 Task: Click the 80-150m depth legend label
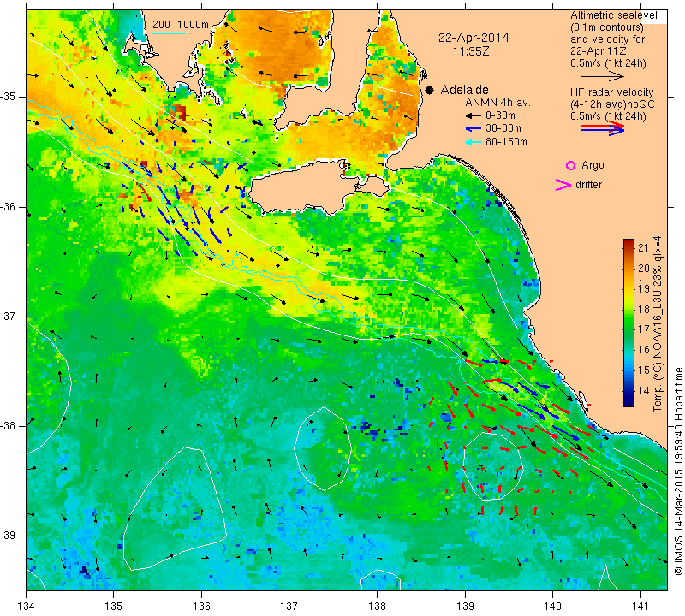506,142
